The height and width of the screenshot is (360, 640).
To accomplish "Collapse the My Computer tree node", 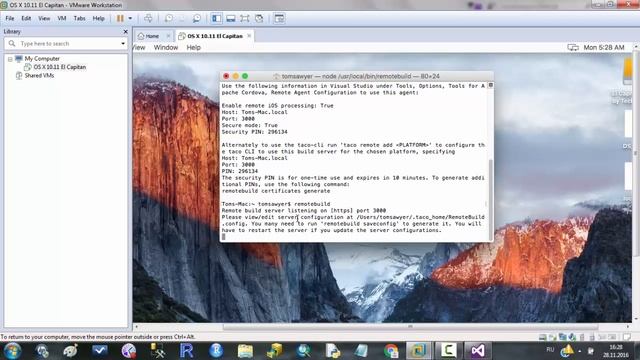I will 10,59.
